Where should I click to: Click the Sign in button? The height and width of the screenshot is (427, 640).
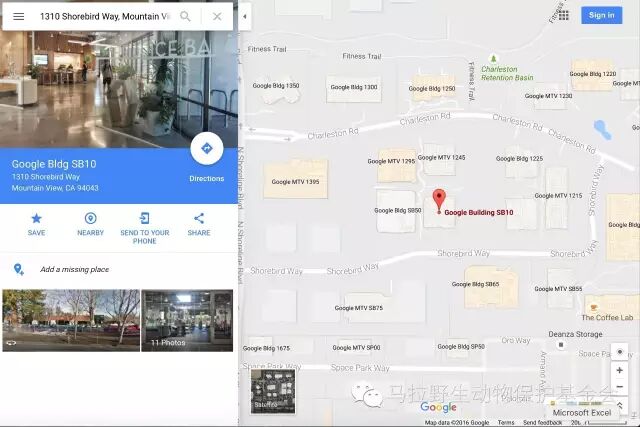click(602, 15)
